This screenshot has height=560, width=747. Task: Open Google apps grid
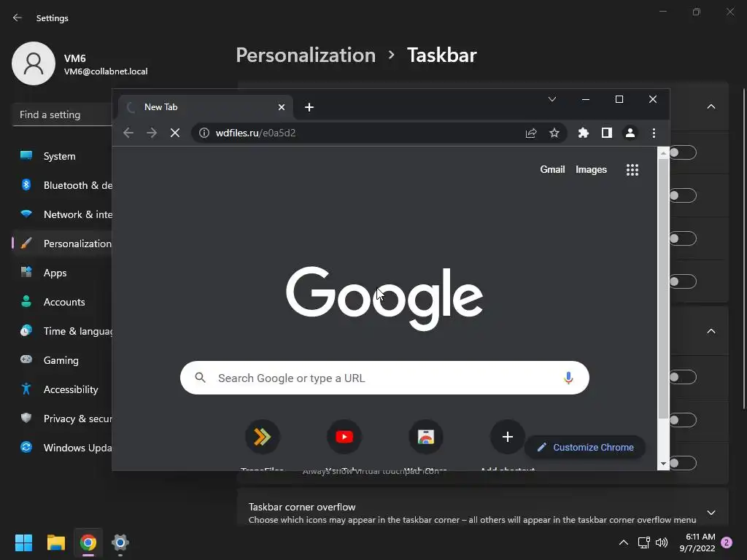(x=632, y=169)
